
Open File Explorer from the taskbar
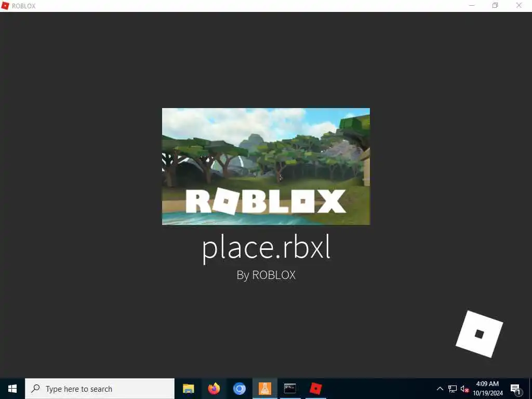(x=188, y=389)
